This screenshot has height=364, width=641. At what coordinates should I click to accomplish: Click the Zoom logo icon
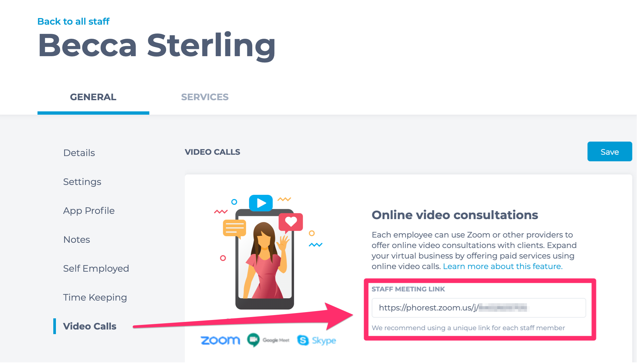coord(220,340)
